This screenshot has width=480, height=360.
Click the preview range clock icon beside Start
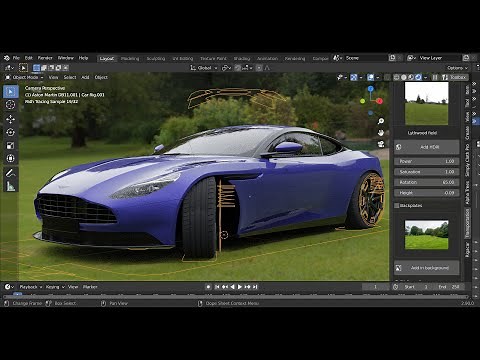396,287
